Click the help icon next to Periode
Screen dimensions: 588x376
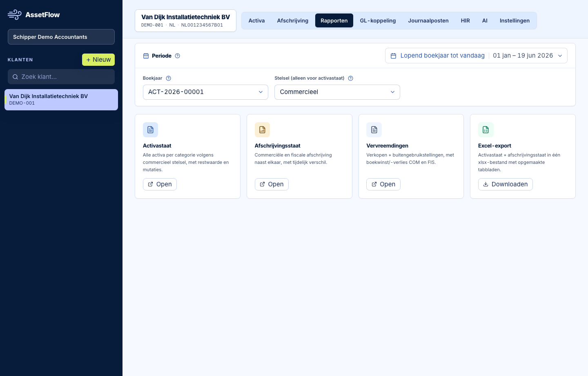[177, 56]
